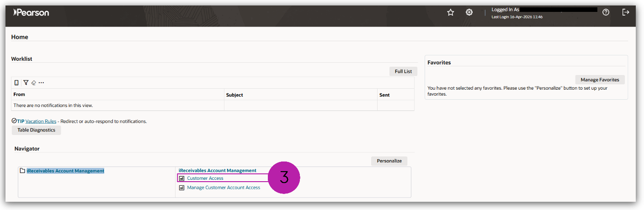Click the Logout icon in header

626,12
